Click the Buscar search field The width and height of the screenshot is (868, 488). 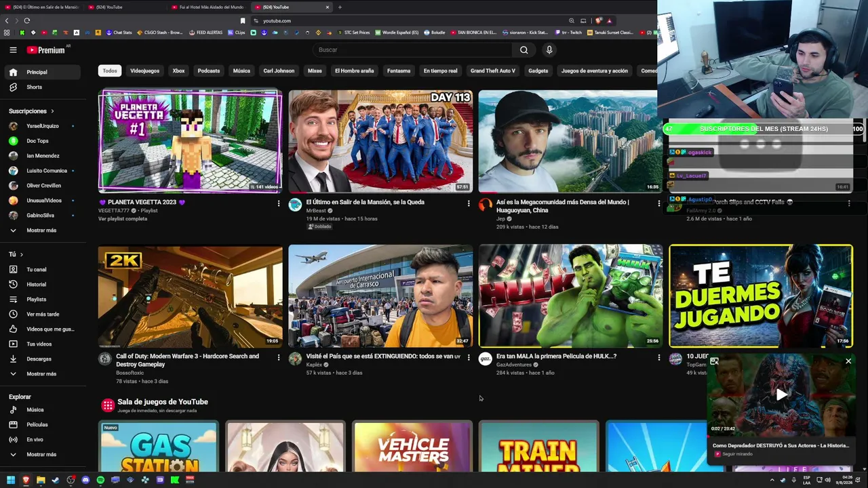[412, 49]
